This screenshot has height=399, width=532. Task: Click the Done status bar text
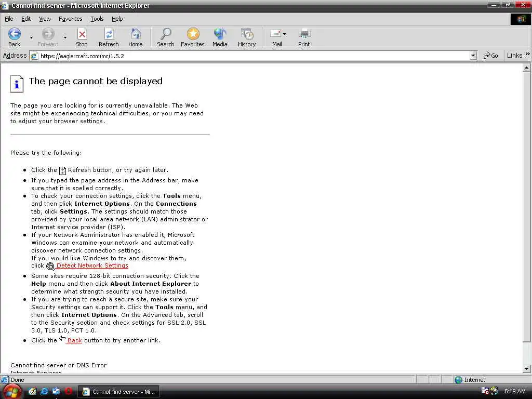click(x=17, y=380)
